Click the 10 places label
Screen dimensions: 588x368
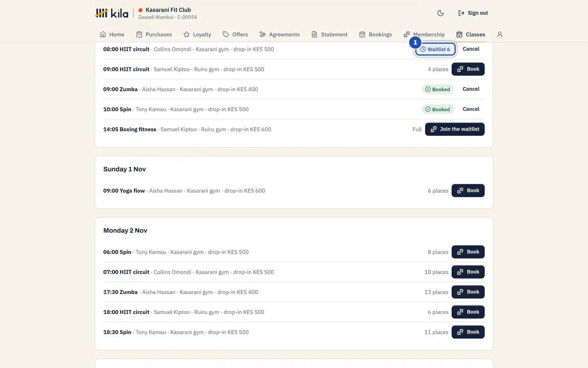click(x=437, y=272)
